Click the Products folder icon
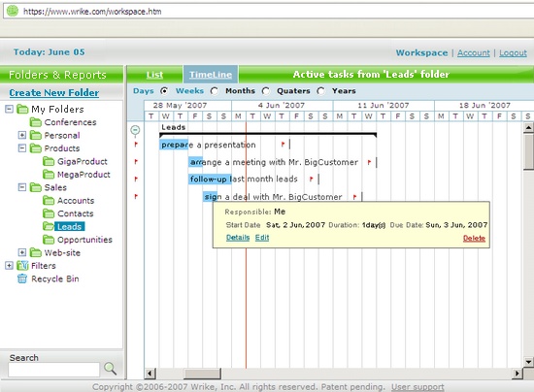This screenshot has height=392, width=534. pyautogui.click(x=35, y=148)
